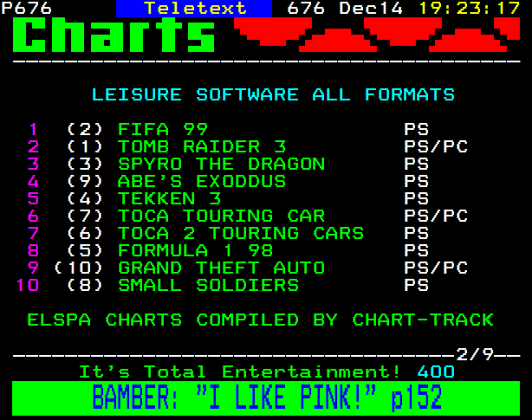
Task: Open the TOMB RAIDER 3 entry
Action: point(202,146)
